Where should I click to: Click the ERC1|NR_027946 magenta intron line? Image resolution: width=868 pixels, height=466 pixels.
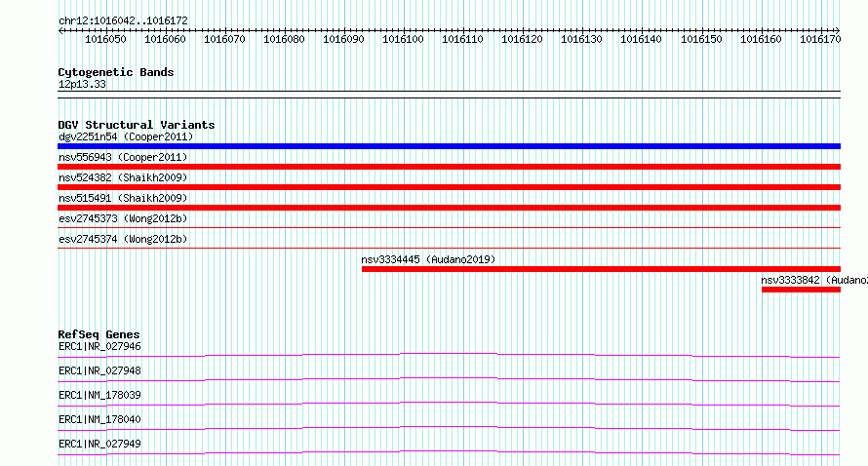pyautogui.click(x=449, y=355)
